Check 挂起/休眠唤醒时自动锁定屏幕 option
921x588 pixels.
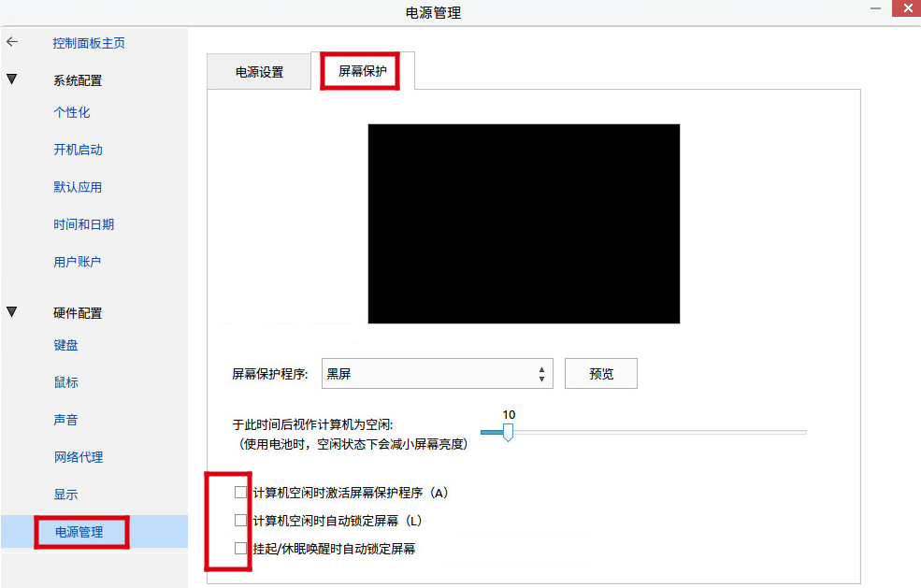coord(241,549)
